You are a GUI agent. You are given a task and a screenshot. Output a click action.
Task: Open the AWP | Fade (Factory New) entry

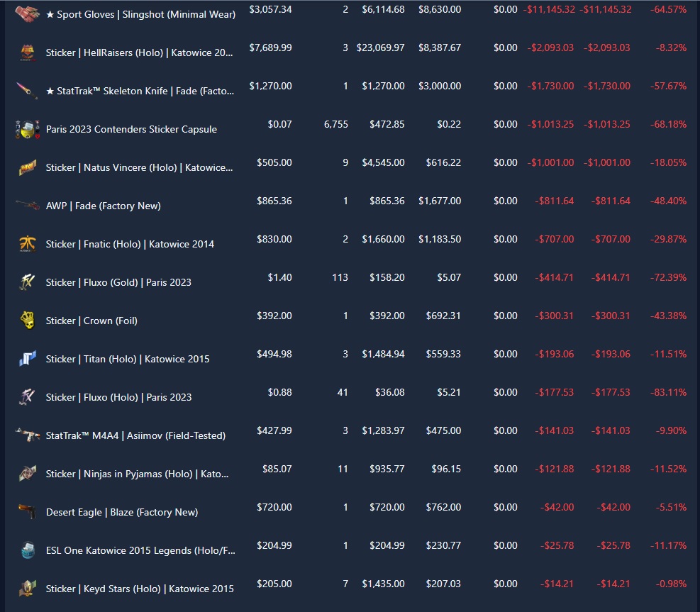click(103, 206)
